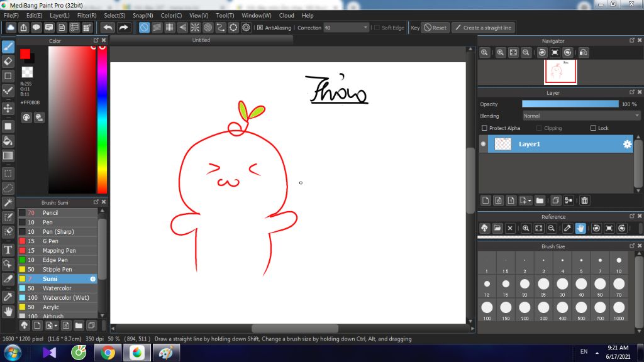Open the Filter menu
Viewport: 644px width, 362px height.
pyautogui.click(x=87, y=16)
